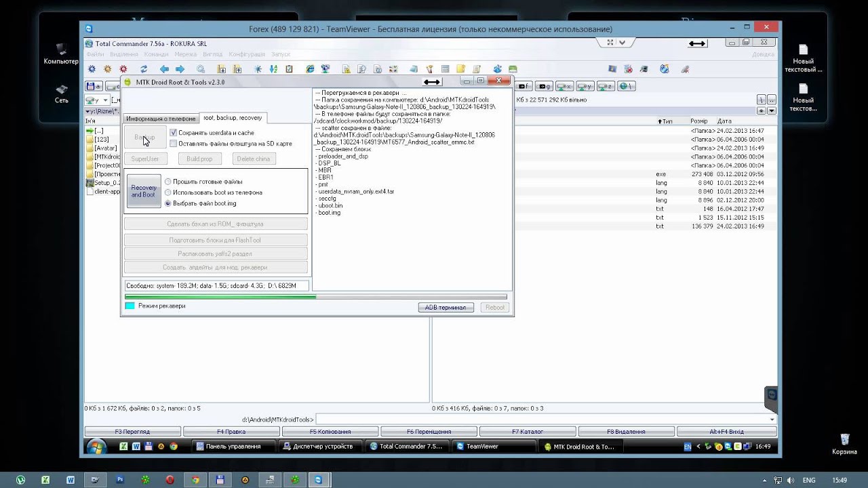
Task: Click the ADB терминал button
Action: click(x=446, y=308)
